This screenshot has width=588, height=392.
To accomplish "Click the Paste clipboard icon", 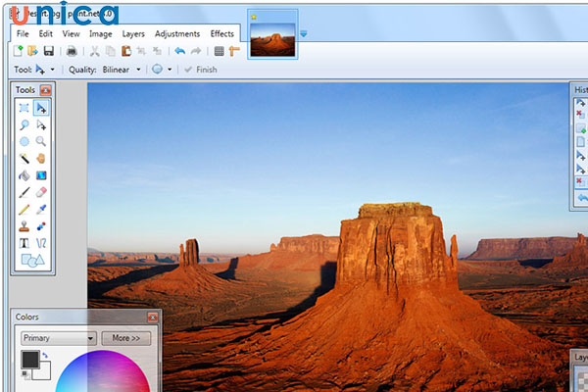I will pyautogui.click(x=126, y=51).
